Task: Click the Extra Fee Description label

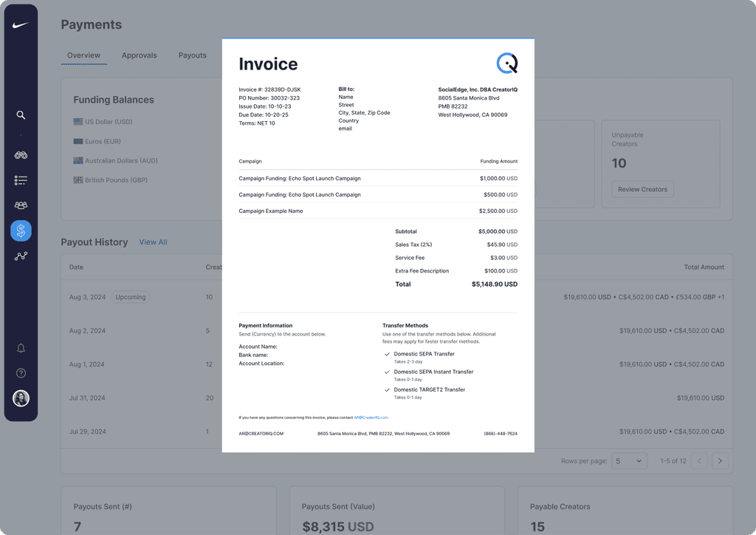Action: 422,271
